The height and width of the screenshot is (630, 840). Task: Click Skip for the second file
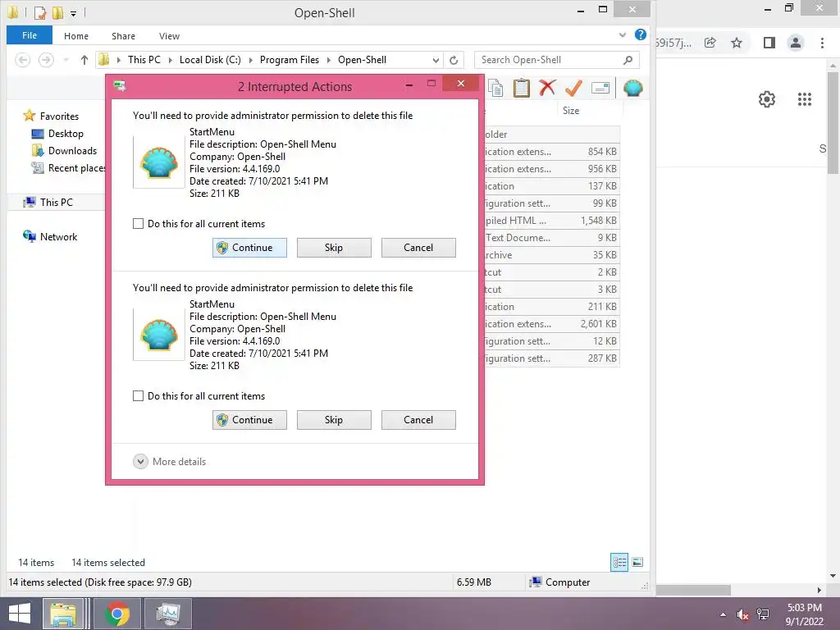pyautogui.click(x=334, y=420)
